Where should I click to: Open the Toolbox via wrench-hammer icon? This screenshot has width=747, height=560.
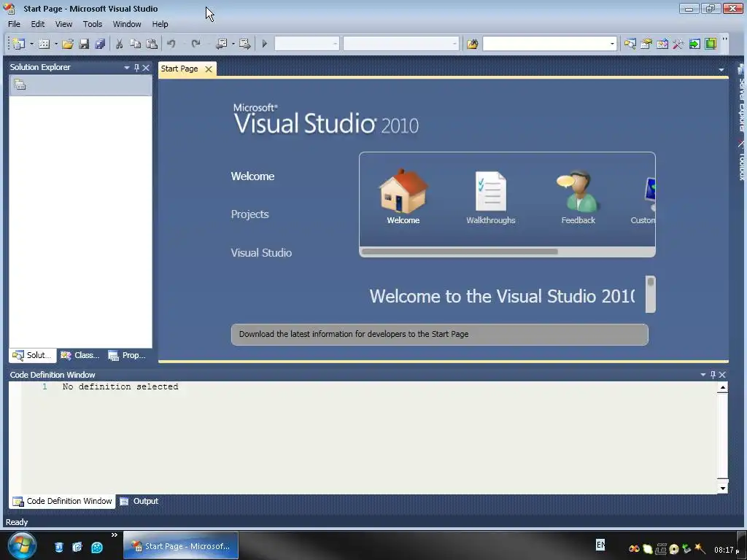[x=678, y=44]
